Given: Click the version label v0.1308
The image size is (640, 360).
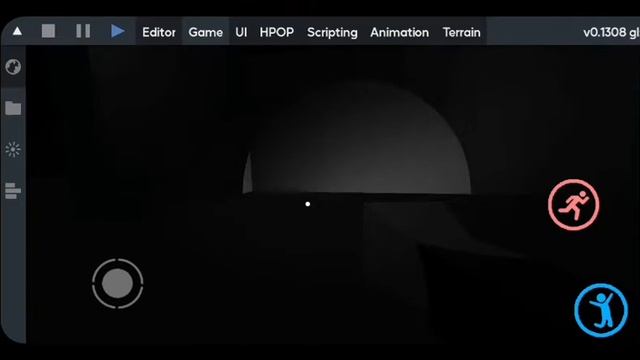Looking at the screenshot, I should 611,32.
